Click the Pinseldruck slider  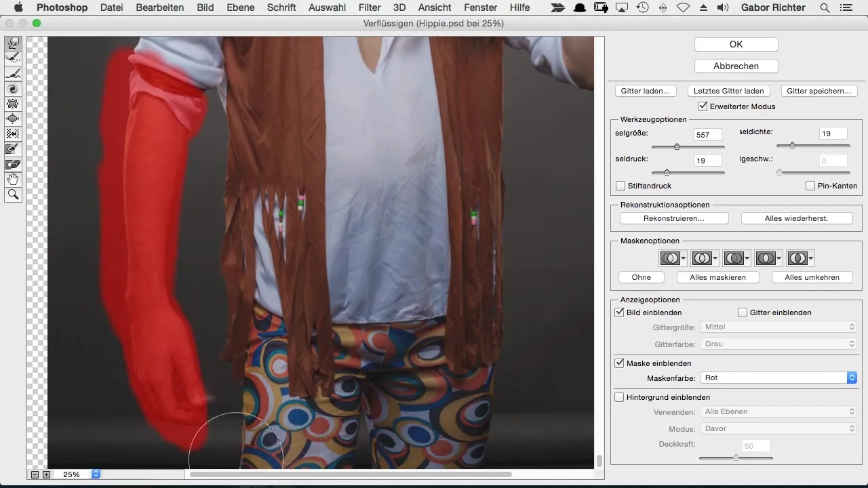[x=688, y=172]
